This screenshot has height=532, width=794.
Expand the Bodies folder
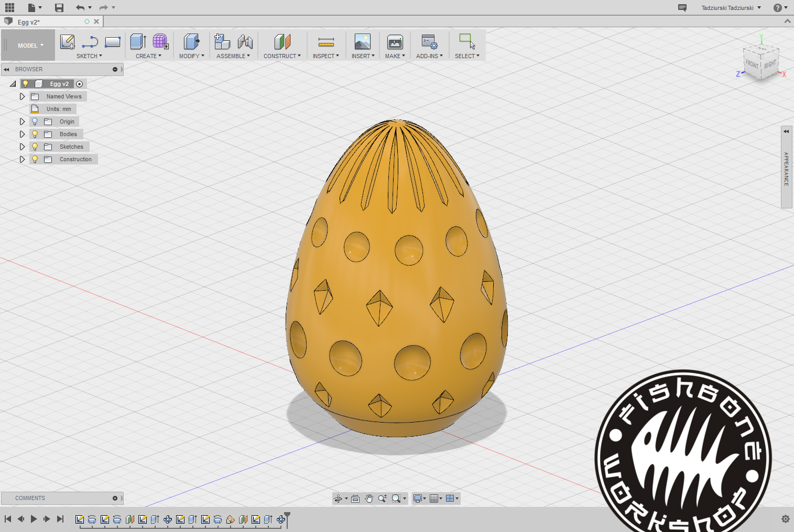tap(22, 134)
